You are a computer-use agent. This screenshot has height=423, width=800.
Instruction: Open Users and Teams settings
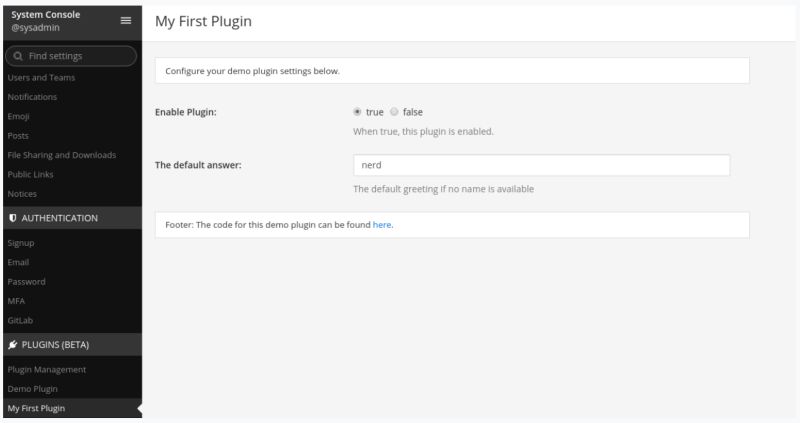coord(41,77)
